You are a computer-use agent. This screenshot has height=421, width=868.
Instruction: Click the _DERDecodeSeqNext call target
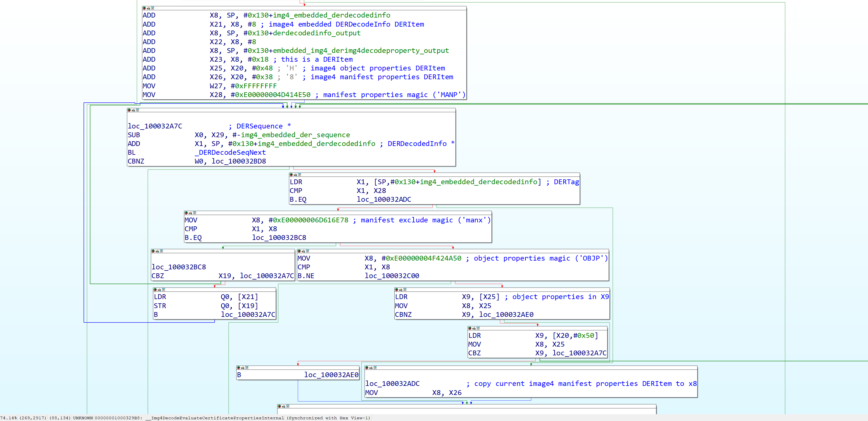[x=230, y=152]
